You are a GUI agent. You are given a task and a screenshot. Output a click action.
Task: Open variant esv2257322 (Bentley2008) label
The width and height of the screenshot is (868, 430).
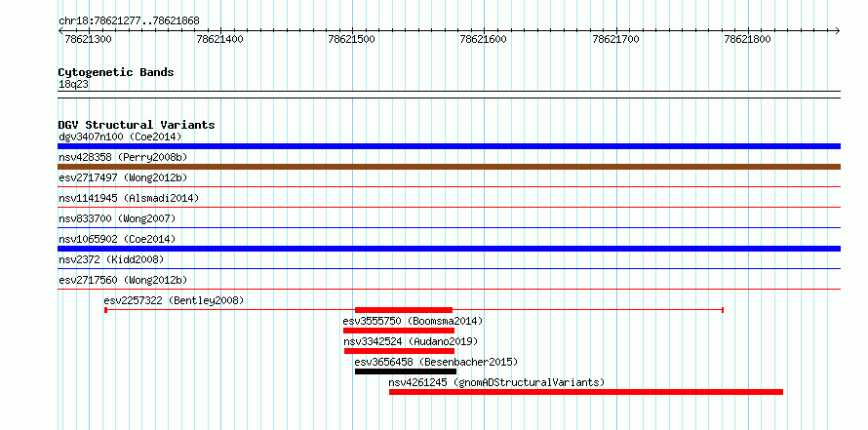point(174,300)
